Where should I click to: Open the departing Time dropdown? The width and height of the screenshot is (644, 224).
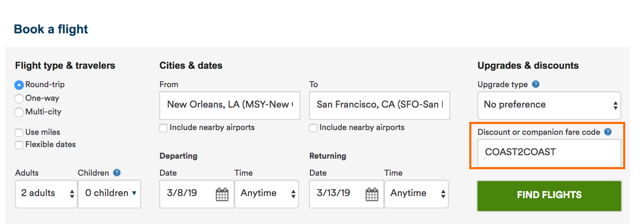coord(267,194)
